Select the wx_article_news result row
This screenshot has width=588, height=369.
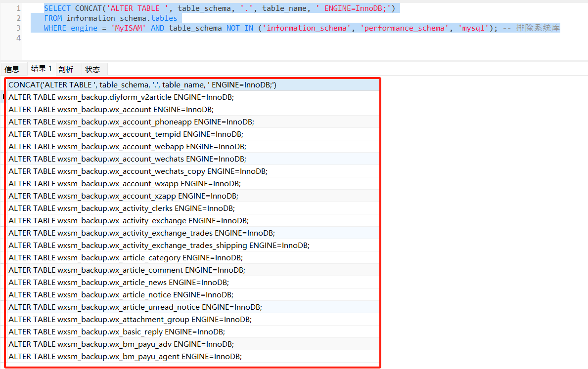pos(193,283)
